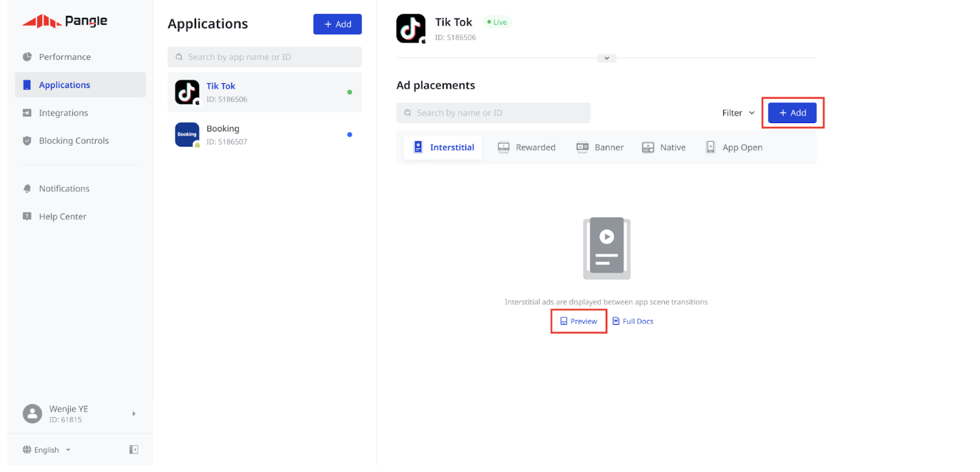980x472 pixels.
Task: Open the English language dropdown
Action: pyautogui.click(x=45, y=449)
